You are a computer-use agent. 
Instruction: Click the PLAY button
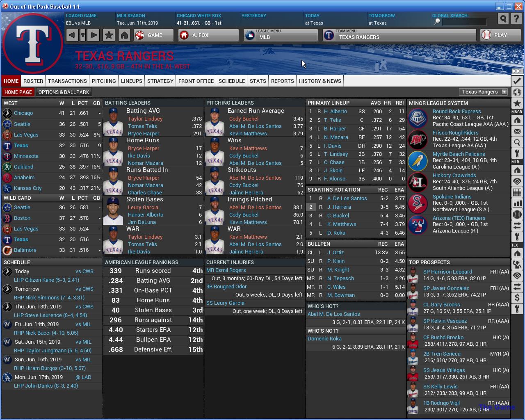click(501, 35)
